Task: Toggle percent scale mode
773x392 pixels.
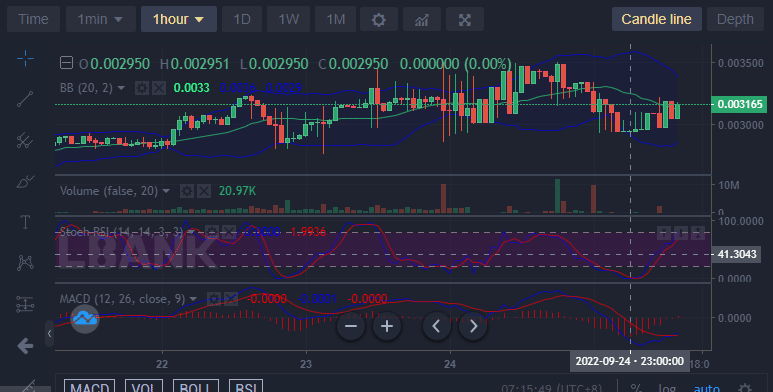Action: (x=636, y=388)
